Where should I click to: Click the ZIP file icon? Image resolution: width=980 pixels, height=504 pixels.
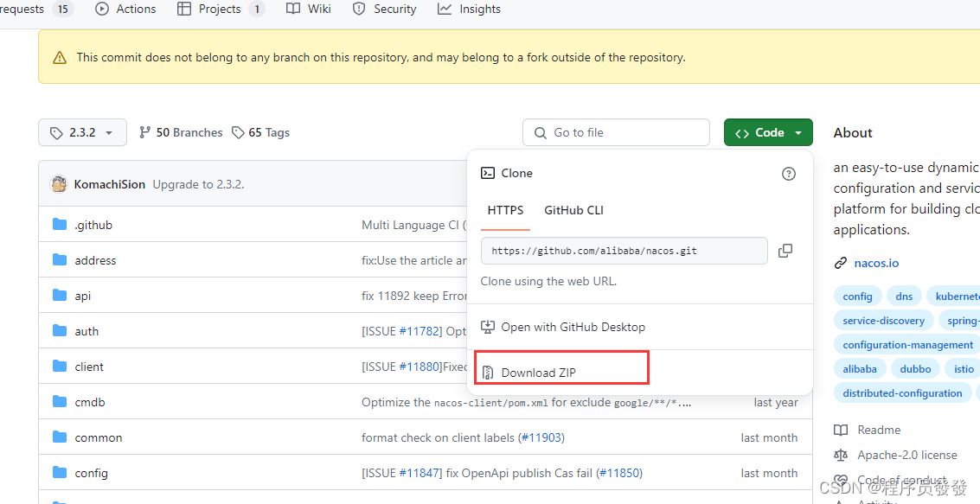point(488,373)
